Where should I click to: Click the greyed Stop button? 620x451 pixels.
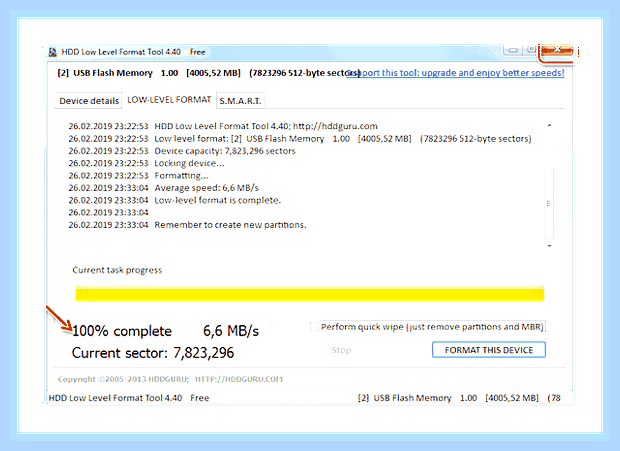[x=341, y=350]
